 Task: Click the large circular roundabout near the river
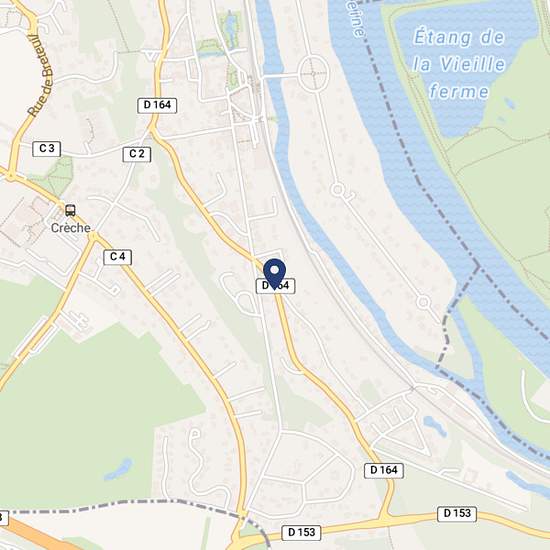tap(314, 74)
